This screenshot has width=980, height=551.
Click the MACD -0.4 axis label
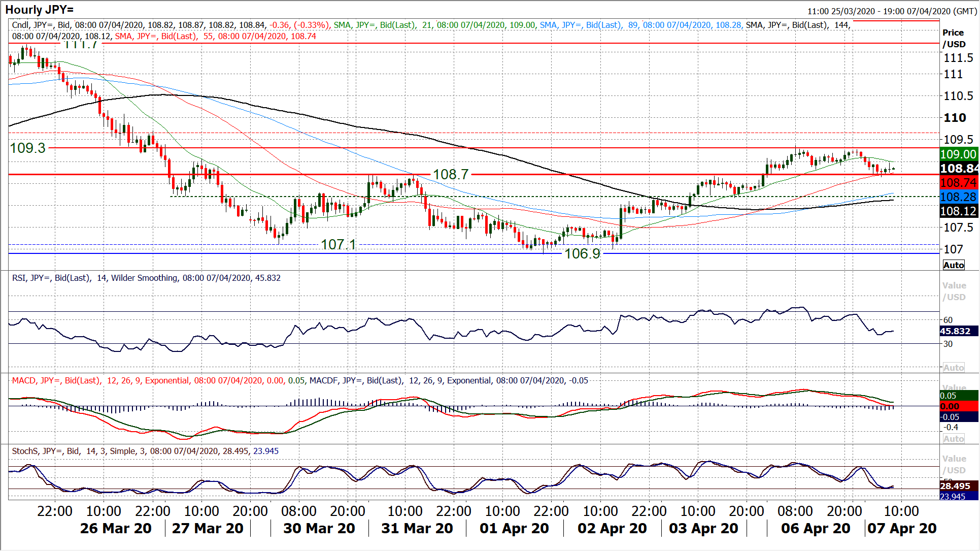[x=952, y=428]
